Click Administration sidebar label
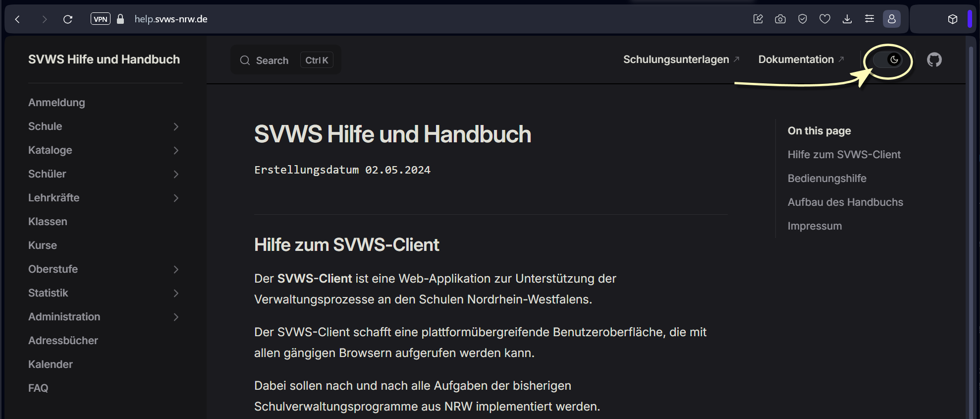 (64, 317)
